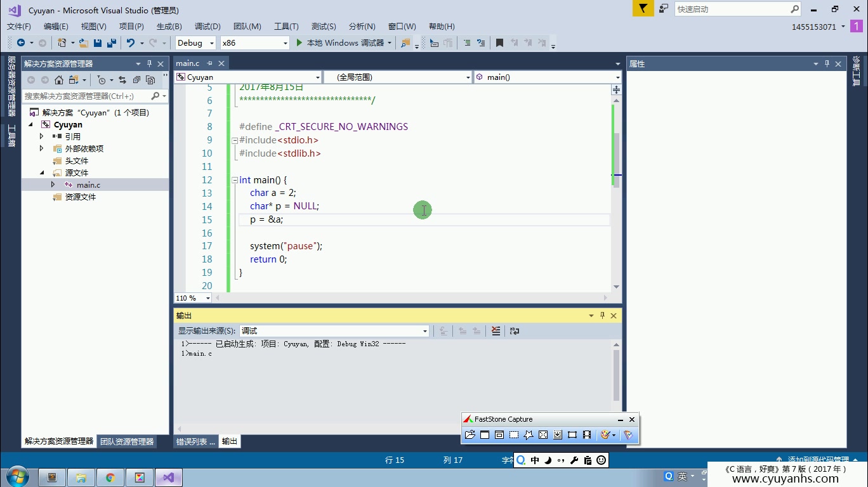Image resolution: width=868 pixels, height=487 pixels.
Task: Open the 工具箱 side tab
Action: (11, 136)
